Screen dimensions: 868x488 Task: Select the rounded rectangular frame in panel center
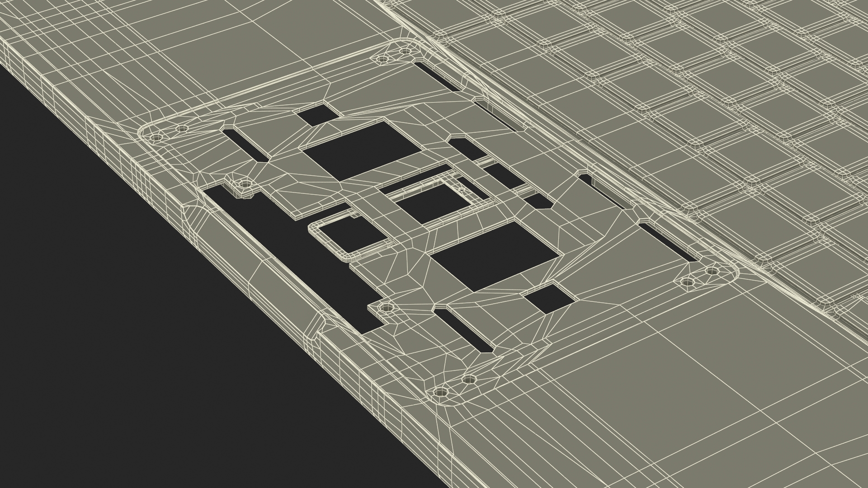click(x=325, y=242)
